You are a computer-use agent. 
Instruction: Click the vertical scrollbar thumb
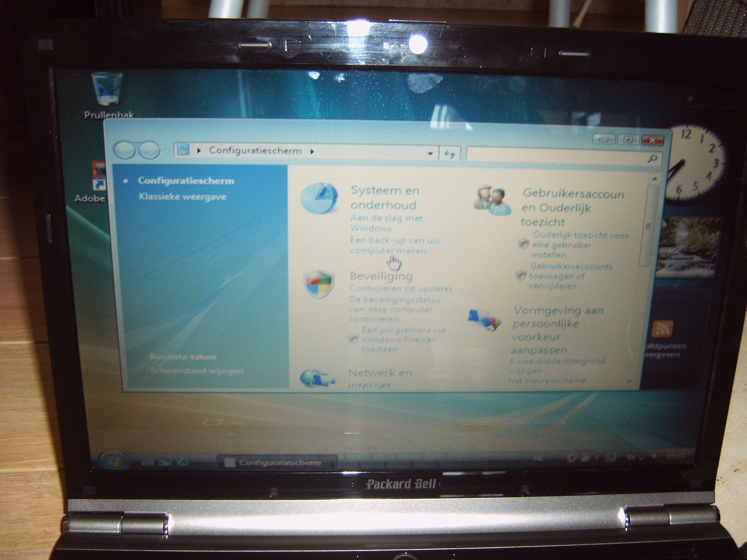[649, 225]
